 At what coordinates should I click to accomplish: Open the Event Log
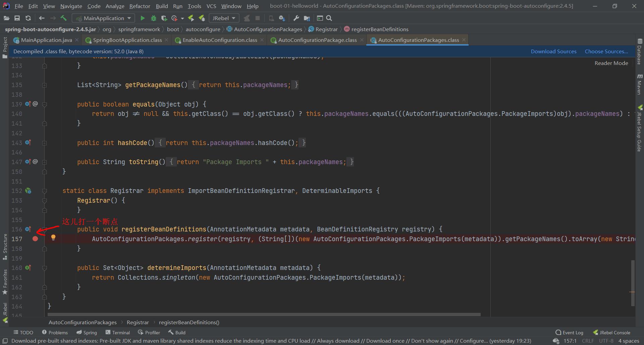pos(569,332)
